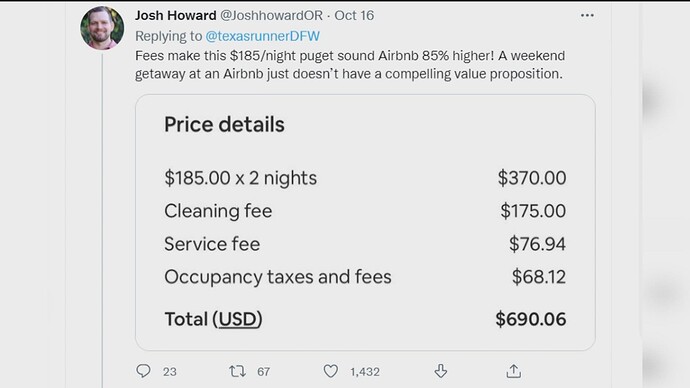
Task: Click the Service fee line item
Action: (365, 244)
